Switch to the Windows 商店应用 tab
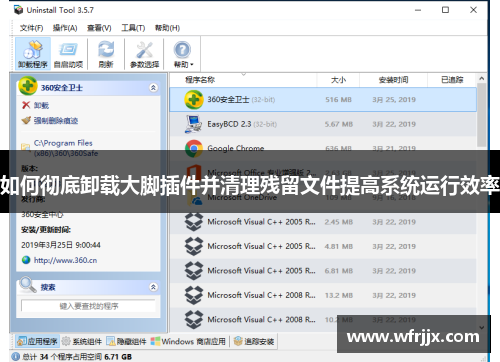 188,341
